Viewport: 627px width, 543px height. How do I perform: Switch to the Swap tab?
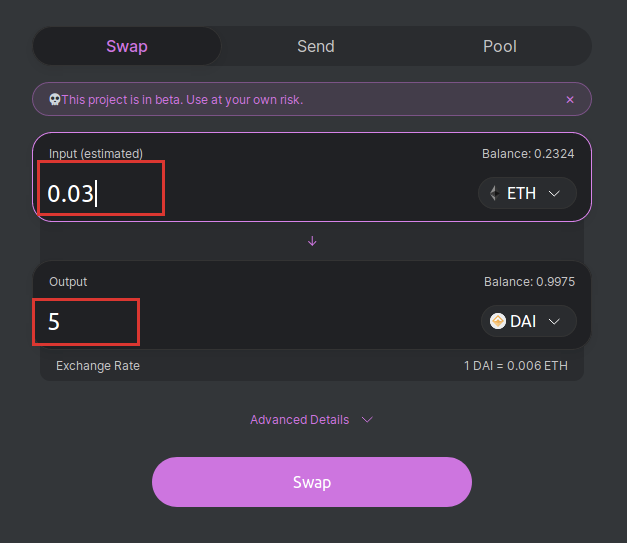[127, 46]
